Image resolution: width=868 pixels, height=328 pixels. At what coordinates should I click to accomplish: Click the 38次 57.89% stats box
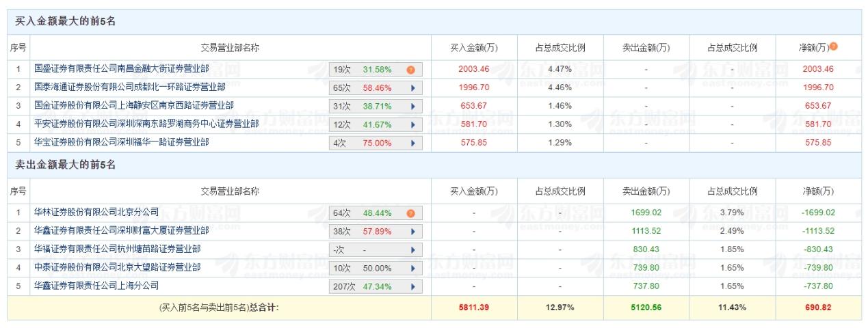[376, 232]
